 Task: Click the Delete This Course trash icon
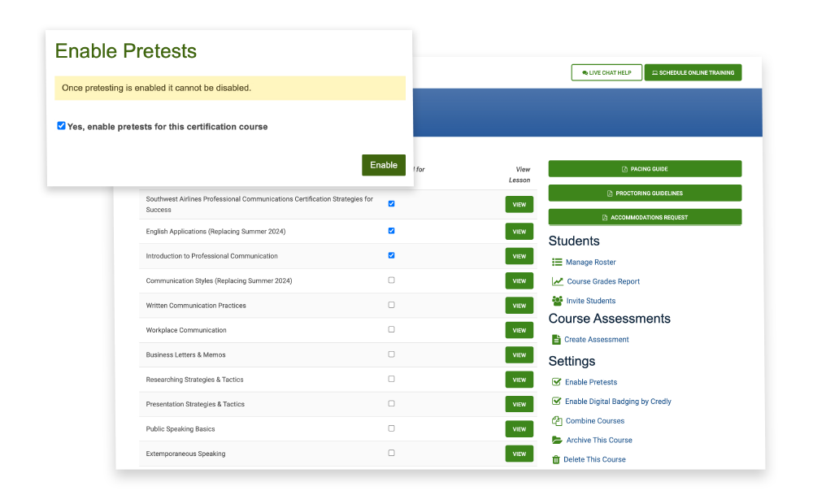[x=556, y=459]
